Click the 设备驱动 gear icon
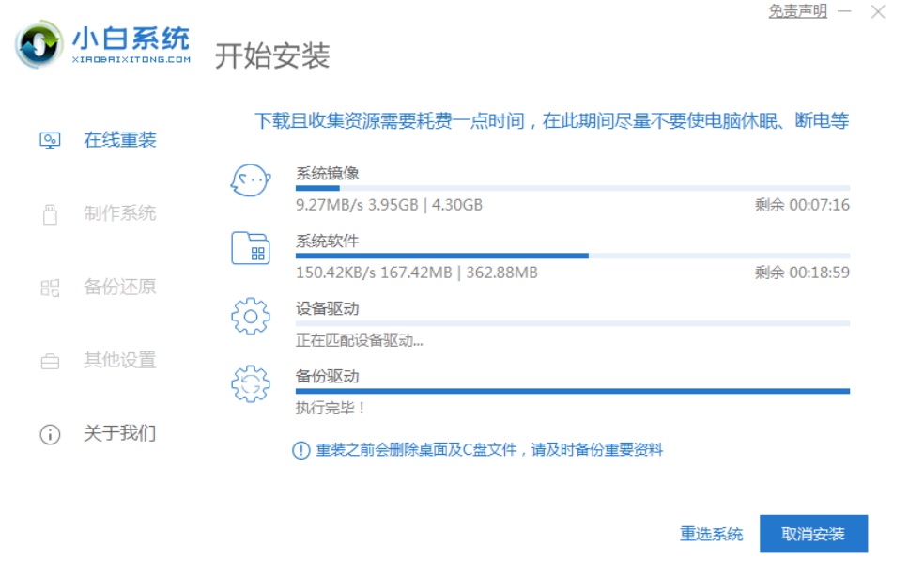 click(x=251, y=316)
